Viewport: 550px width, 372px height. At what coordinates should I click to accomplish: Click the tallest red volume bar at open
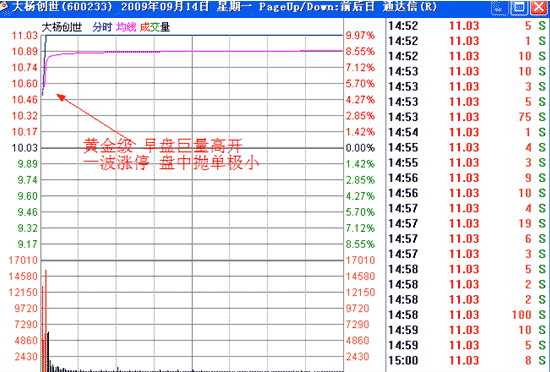[46, 320]
